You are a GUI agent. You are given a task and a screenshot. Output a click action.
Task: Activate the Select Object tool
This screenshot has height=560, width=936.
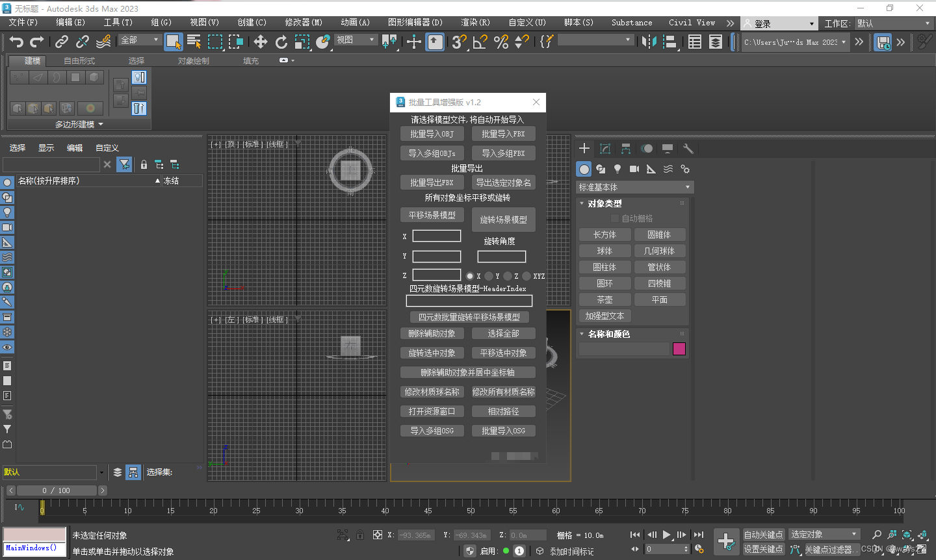coord(173,42)
